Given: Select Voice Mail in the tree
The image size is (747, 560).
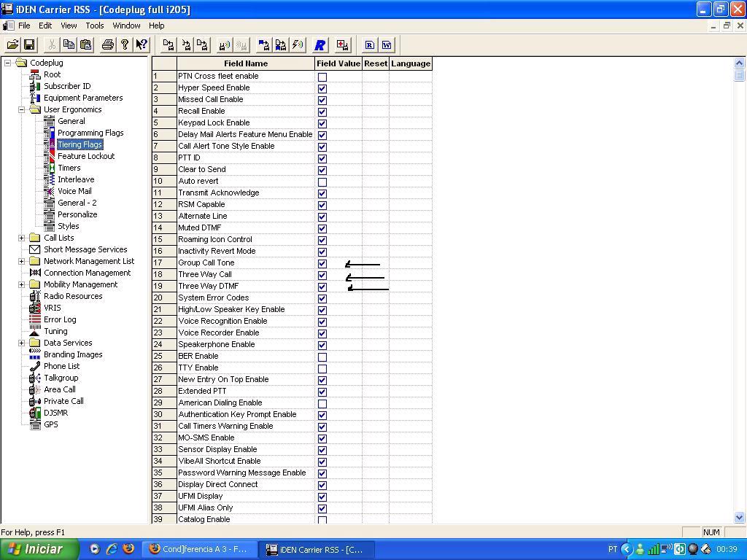Looking at the screenshot, I should pos(75,191).
